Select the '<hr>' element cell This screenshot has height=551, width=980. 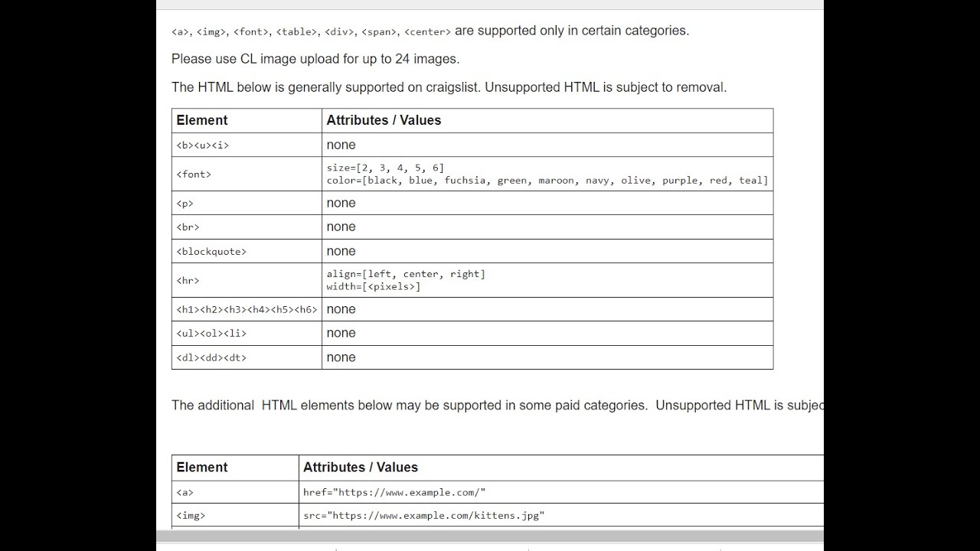click(247, 280)
